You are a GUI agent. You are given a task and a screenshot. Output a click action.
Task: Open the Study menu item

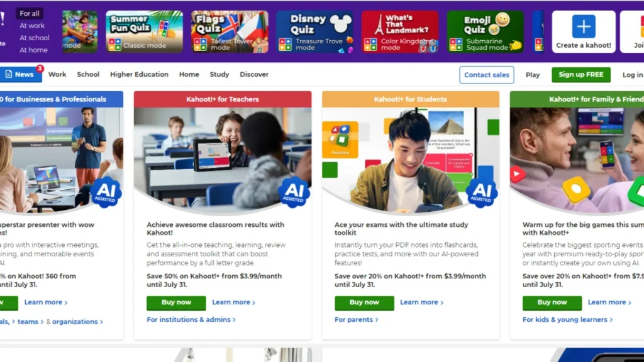(x=219, y=74)
